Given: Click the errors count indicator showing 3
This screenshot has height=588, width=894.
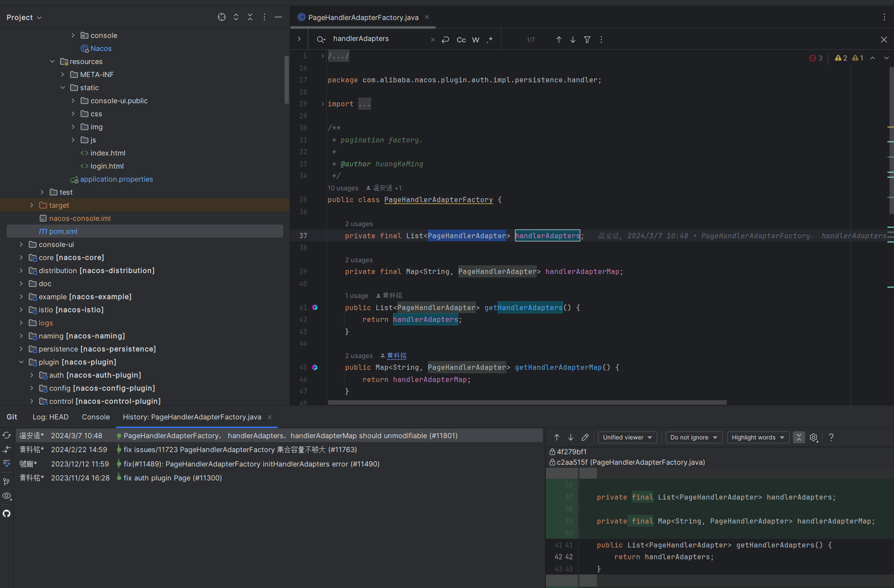Looking at the screenshot, I should point(816,58).
